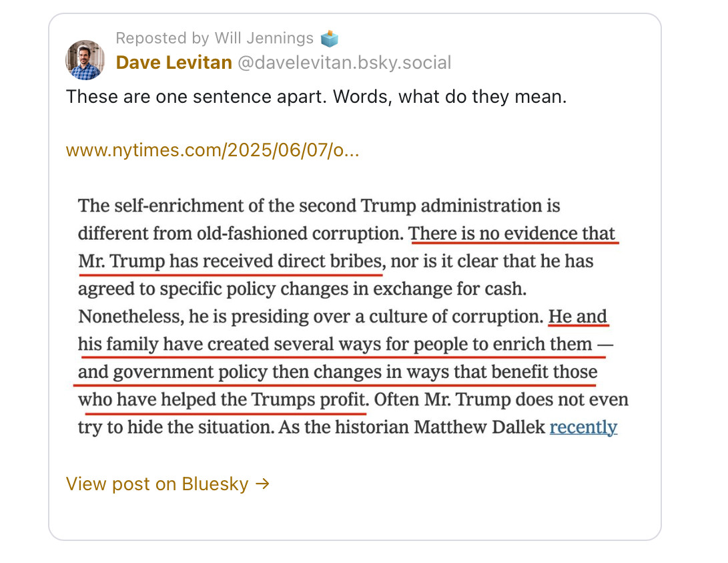Click the blue "recently" hyperlink
Screen dimensions: 728x563
click(x=583, y=427)
